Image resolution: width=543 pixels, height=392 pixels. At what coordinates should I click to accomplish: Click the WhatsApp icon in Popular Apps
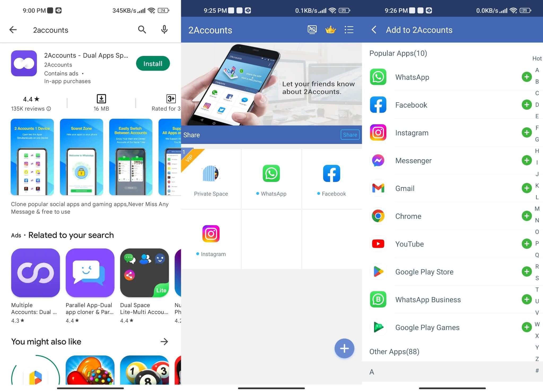point(378,77)
